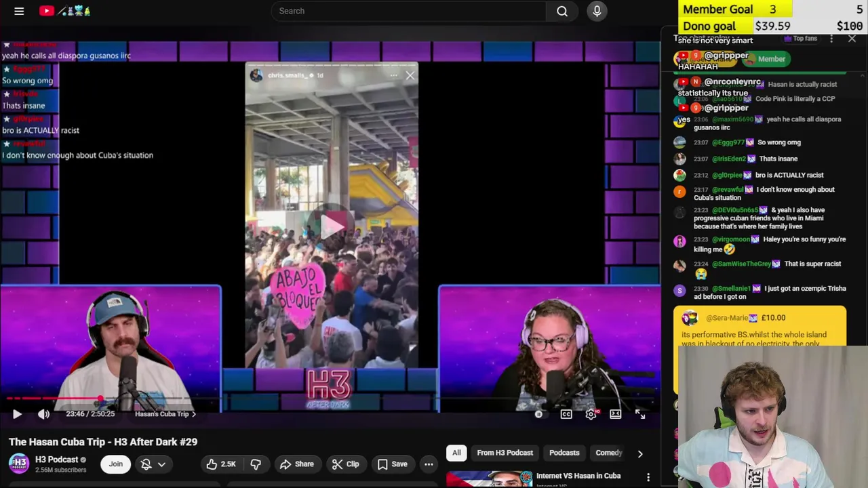Image resolution: width=868 pixels, height=488 pixels.
Task: Click the search magnifier button
Action: (562, 11)
